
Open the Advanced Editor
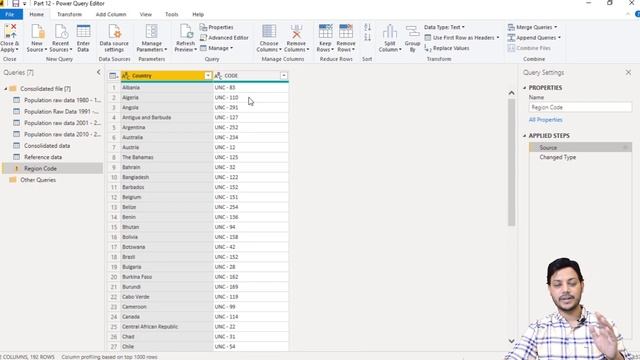(224, 38)
